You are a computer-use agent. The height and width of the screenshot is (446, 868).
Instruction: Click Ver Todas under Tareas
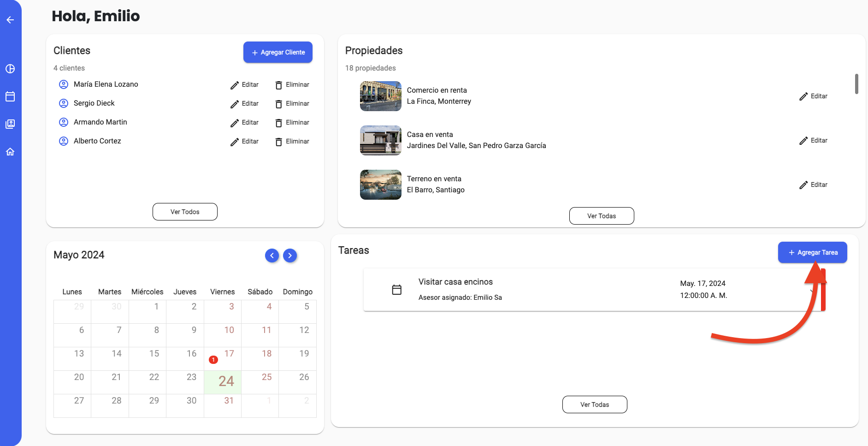(x=595, y=404)
